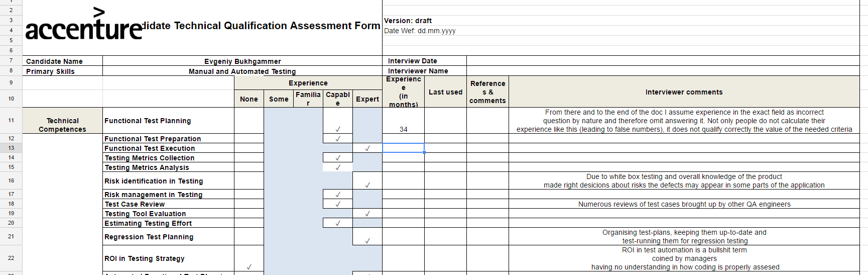
Task: Click the Expert checkmark for Testing Tool Evaluation
Action: pos(367,214)
